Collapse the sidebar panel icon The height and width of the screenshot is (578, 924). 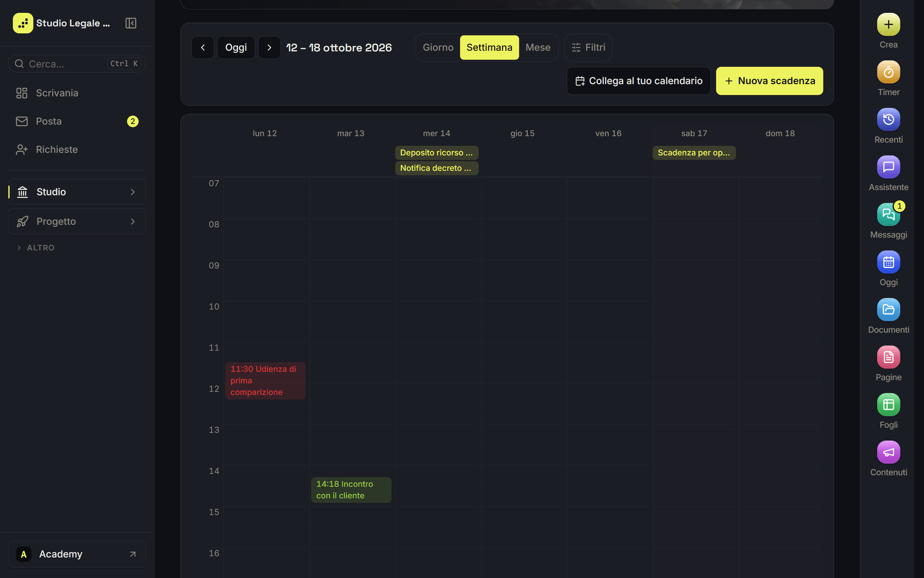click(x=131, y=23)
